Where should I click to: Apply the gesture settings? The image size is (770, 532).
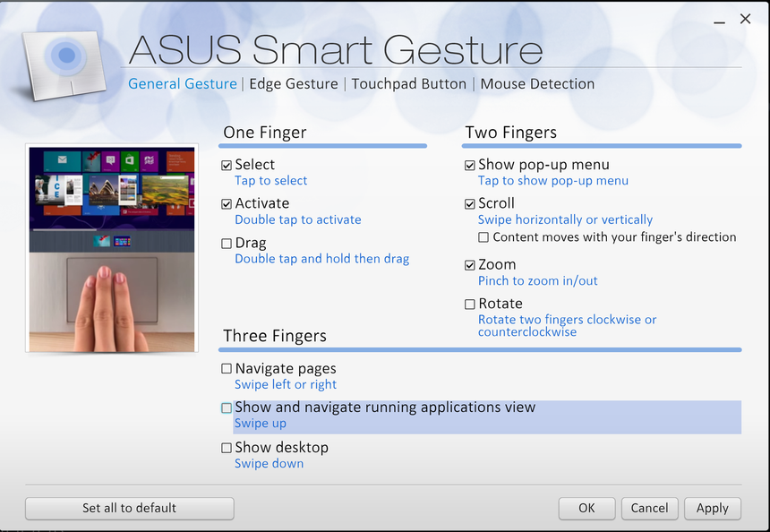click(712, 508)
